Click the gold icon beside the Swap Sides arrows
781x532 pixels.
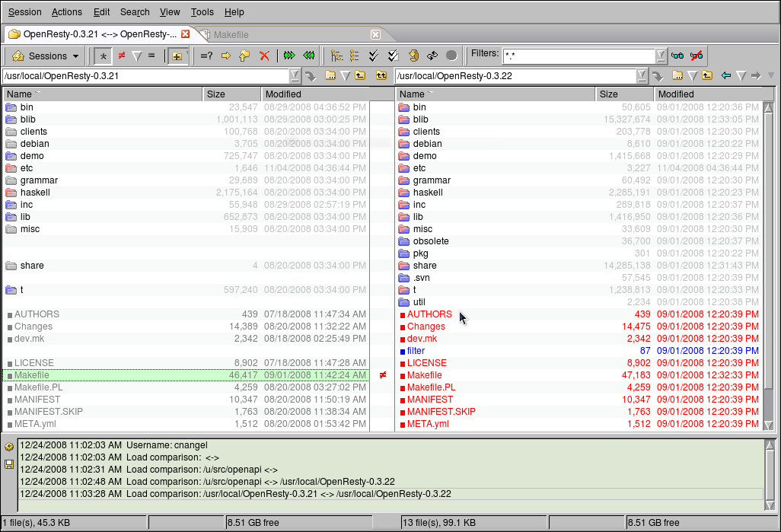[413, 56]
